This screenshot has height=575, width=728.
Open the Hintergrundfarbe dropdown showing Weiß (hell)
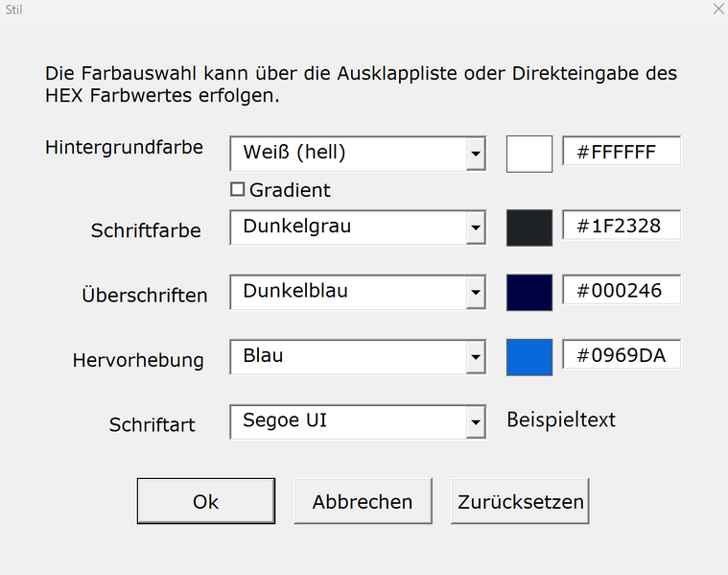click(x=358, y=154)
